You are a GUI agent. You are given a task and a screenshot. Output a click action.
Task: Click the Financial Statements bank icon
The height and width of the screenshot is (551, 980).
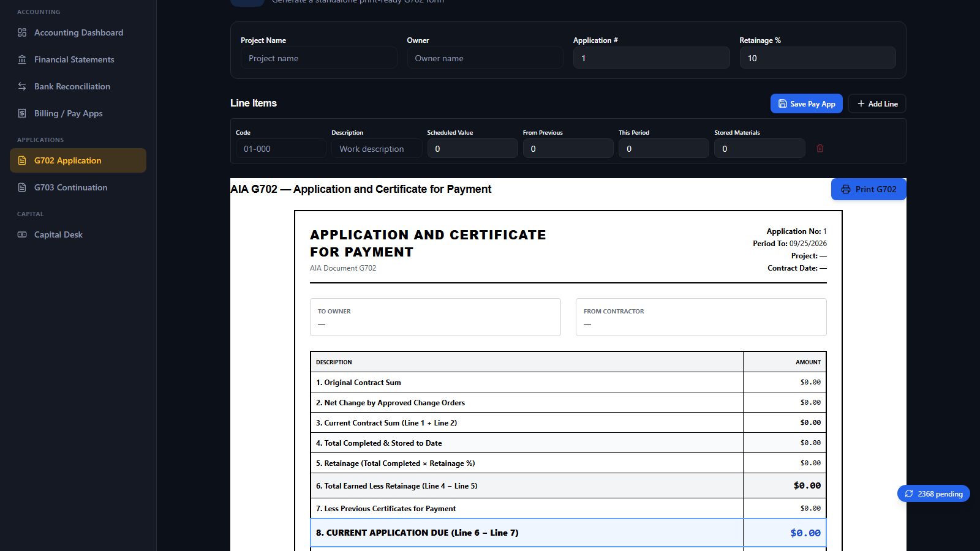pyautogui.click(x=22, y=59)
